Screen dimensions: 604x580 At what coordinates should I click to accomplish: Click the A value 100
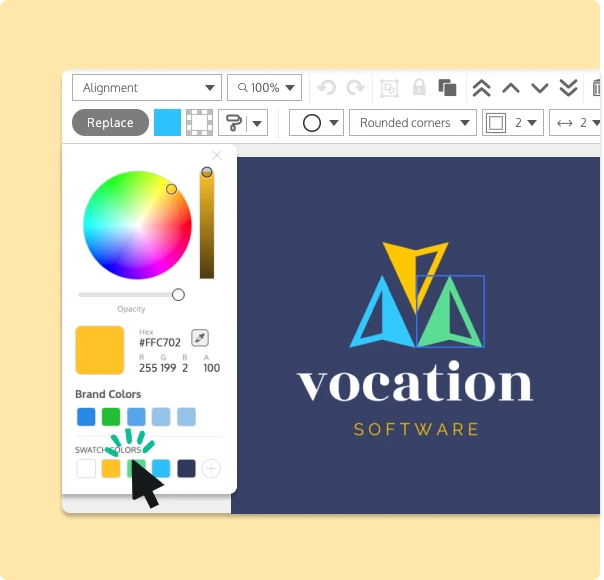pos(211,368)
